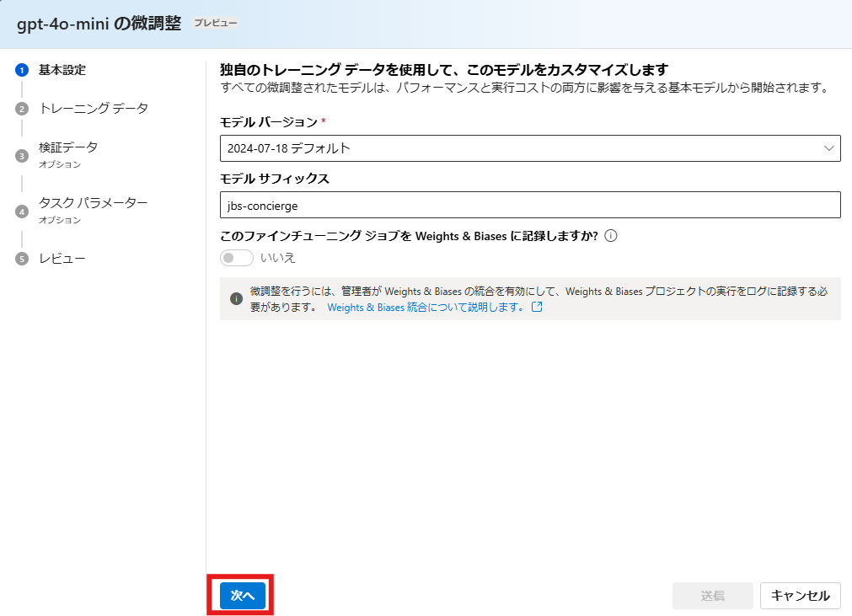852x616 pixels.
Task: Click the キャンセル button
Action: click(x=800, y=596)
